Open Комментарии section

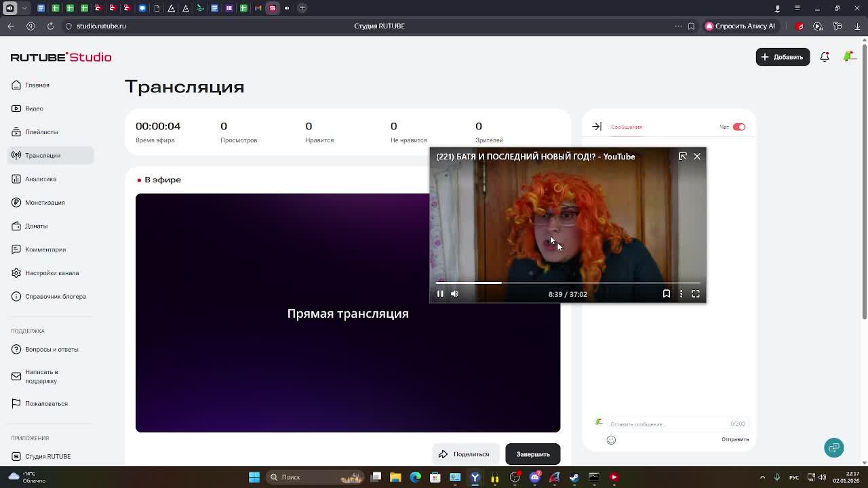click(x=45, y=249)
